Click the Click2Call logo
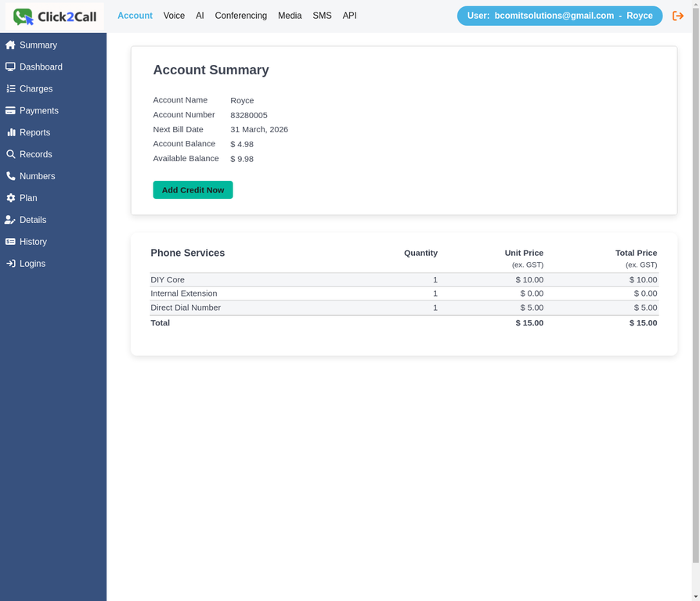Screen dimensions: 700x601 [x=52, y=16]
